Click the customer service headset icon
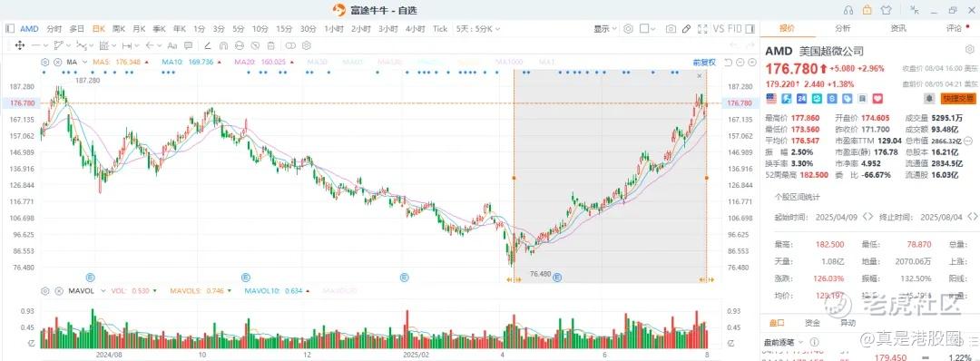 point(848,9)
